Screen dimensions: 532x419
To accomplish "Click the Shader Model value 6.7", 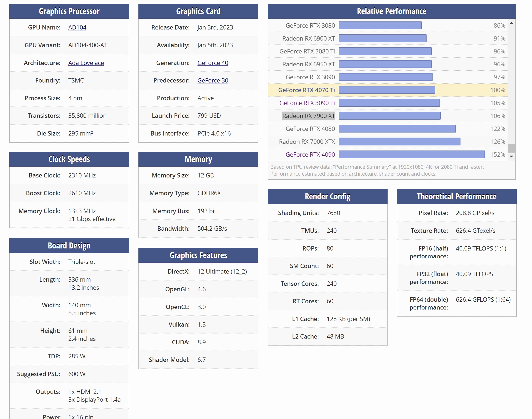I will (x=201, y=360).
